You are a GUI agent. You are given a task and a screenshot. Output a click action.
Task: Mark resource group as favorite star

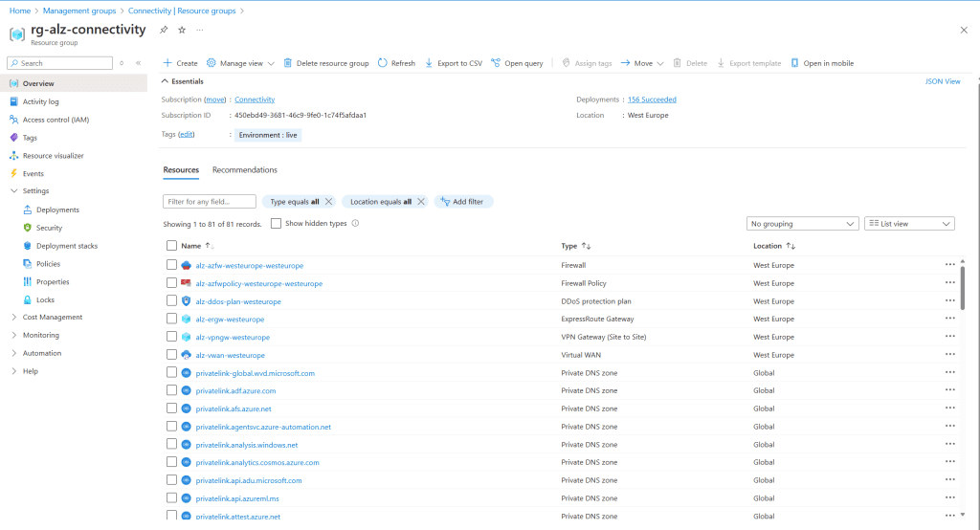click(182, 30)
